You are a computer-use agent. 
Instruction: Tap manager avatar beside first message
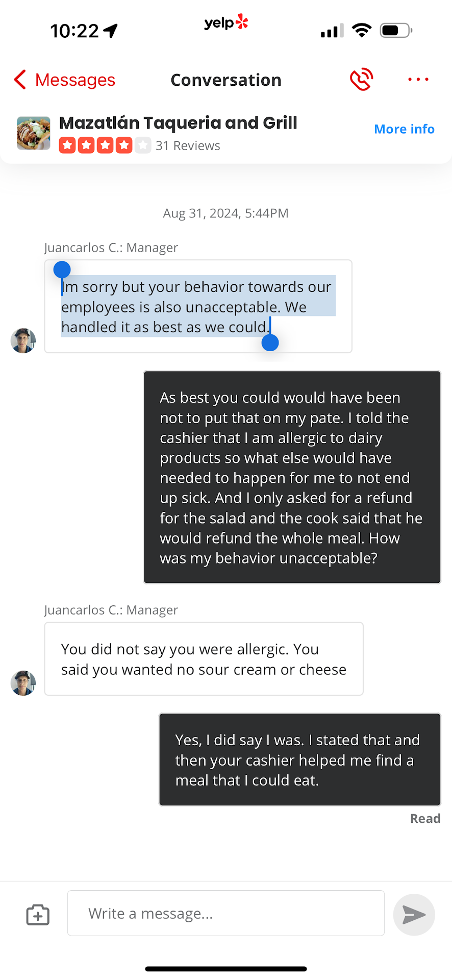(x=23, y=340)
